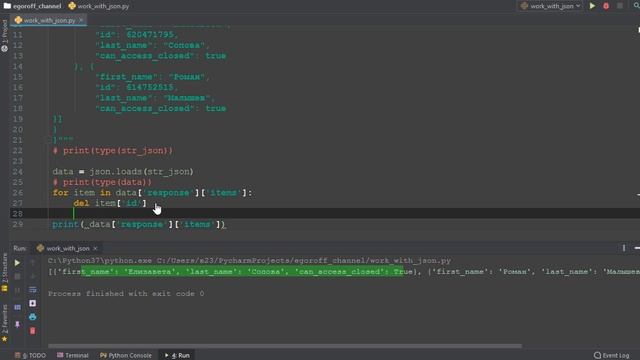
Task: Print the Run console output
Action: 33,317
